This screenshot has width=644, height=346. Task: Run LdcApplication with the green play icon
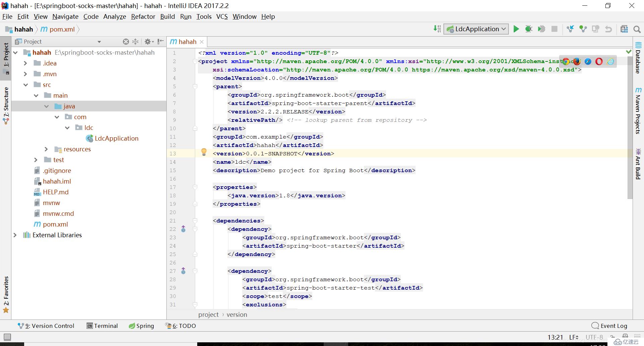[516, 29]
